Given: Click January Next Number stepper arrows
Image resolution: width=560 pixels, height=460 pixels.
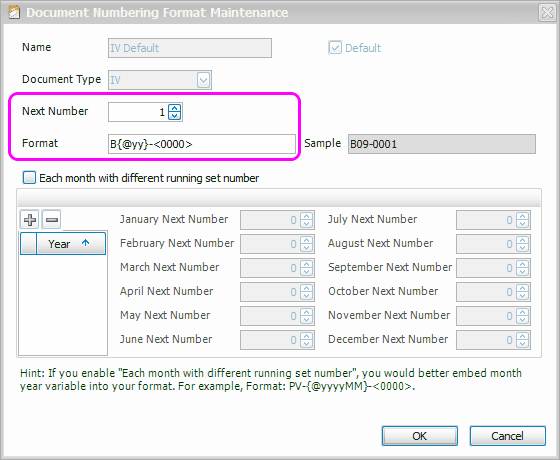Looking at the screenshot, I should [306, 220].
